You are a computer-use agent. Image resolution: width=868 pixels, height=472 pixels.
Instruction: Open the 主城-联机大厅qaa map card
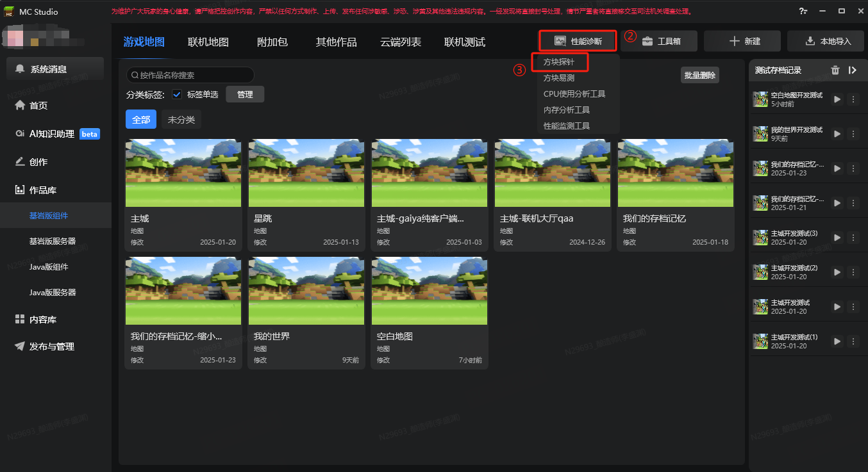pyautogui.click(x=553, y=195)
